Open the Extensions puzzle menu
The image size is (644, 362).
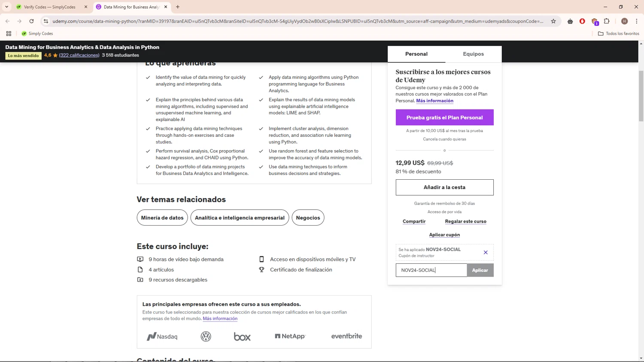click(607, 21)
